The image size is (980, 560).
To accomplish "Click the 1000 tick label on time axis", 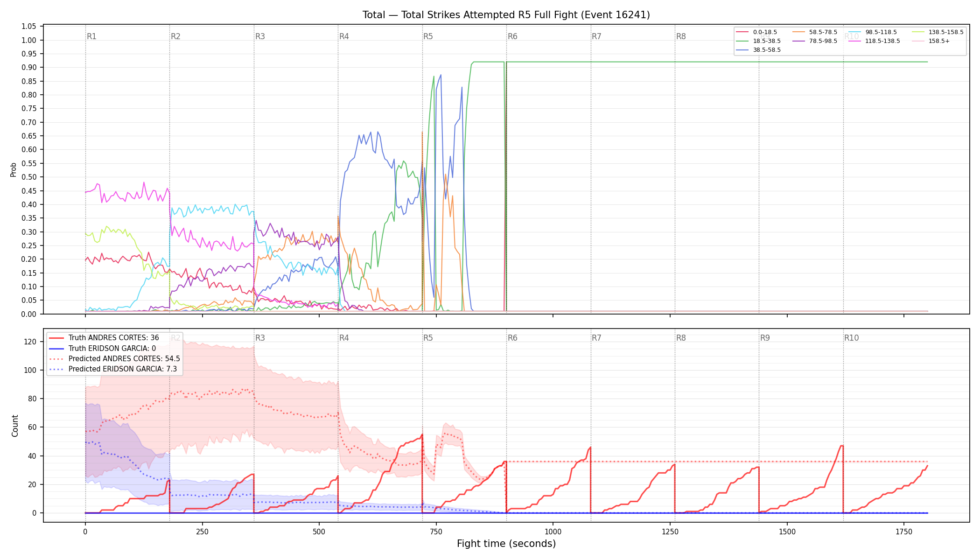I will [553, 532].
